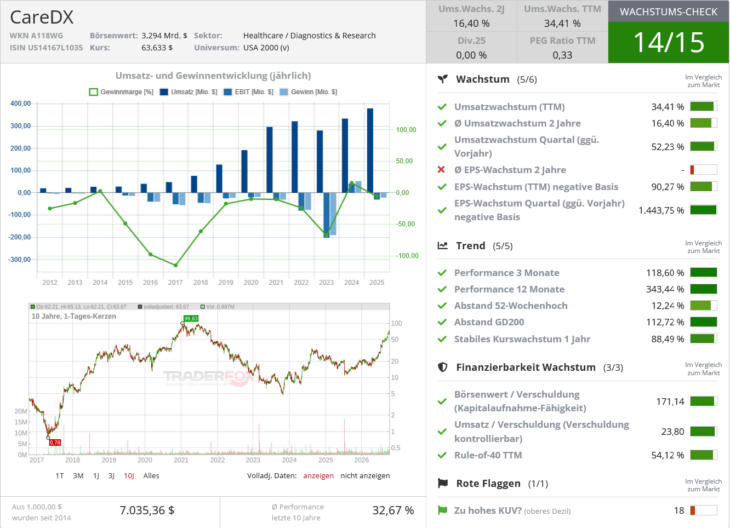Click the red 0,76 low price marker

coord(55,442)
